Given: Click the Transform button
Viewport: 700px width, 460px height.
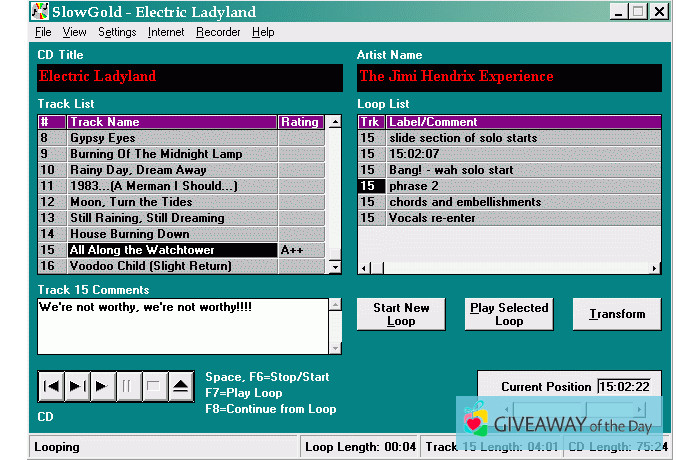Looking at the screenshot, I should 617,314.
